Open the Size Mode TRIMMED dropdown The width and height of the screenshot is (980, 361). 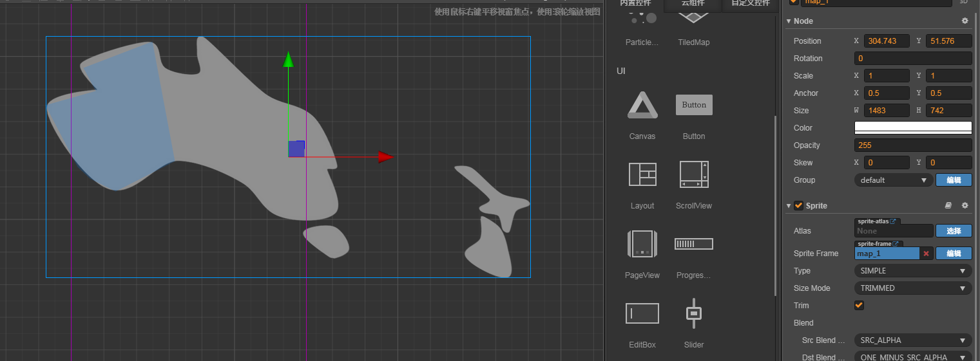coord(913,288)
